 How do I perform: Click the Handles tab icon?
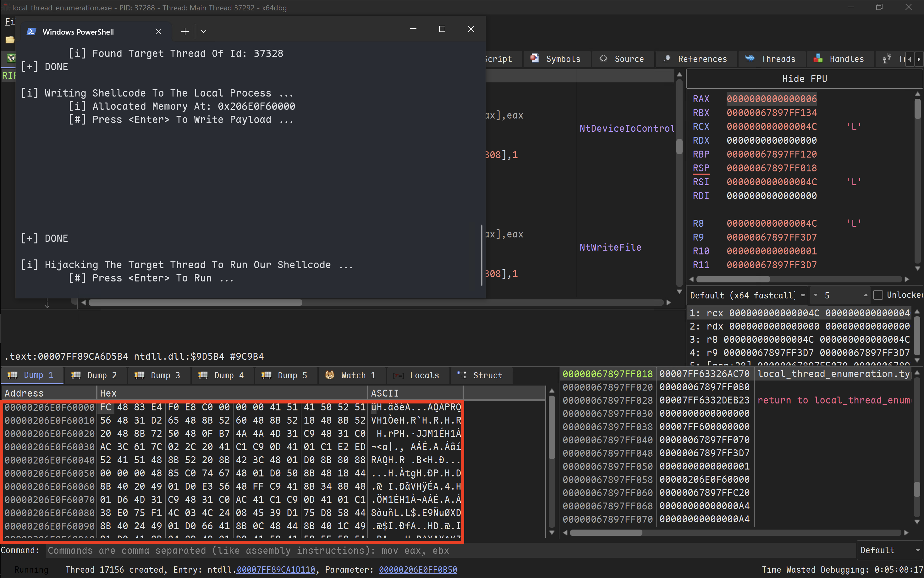pyautogui.click(x=818, y=58)
